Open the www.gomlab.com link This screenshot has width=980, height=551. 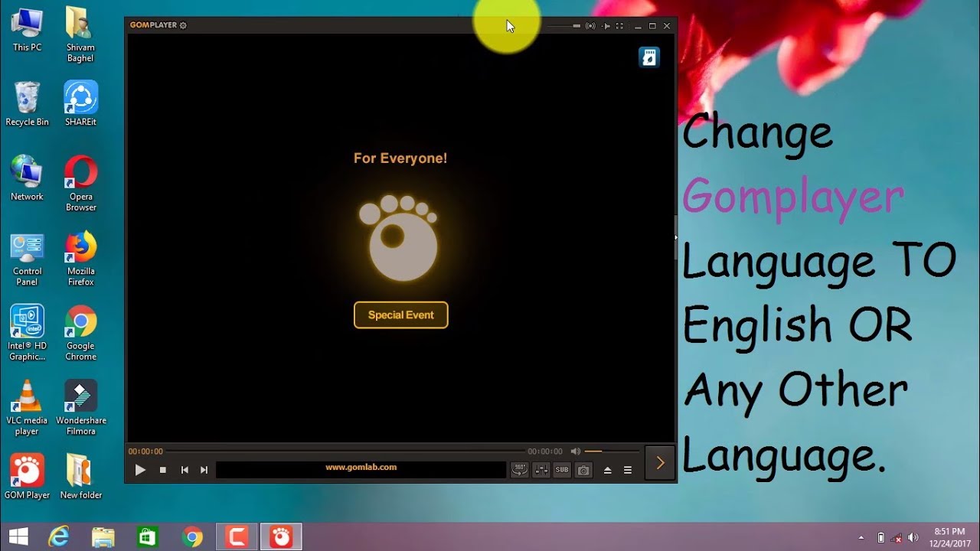click(361, 467)
